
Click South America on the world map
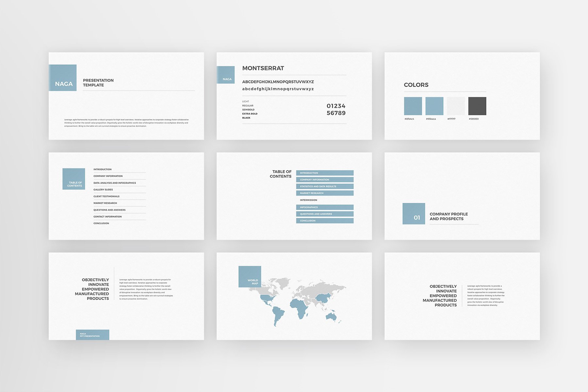[x=278, y=316]
